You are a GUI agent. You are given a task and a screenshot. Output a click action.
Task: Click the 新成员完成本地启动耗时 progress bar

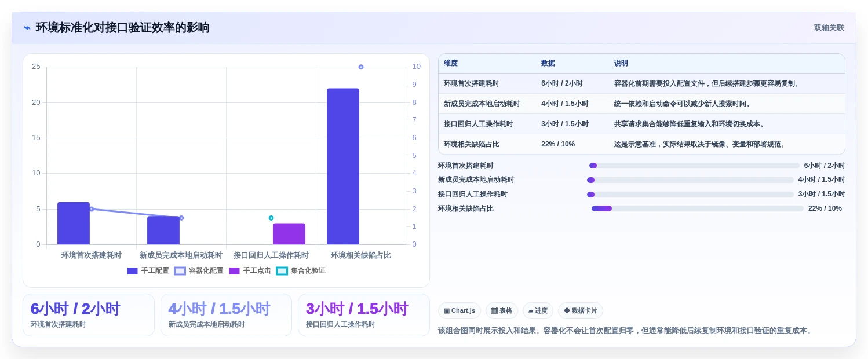pyautogui.click(x=690, y=180)
